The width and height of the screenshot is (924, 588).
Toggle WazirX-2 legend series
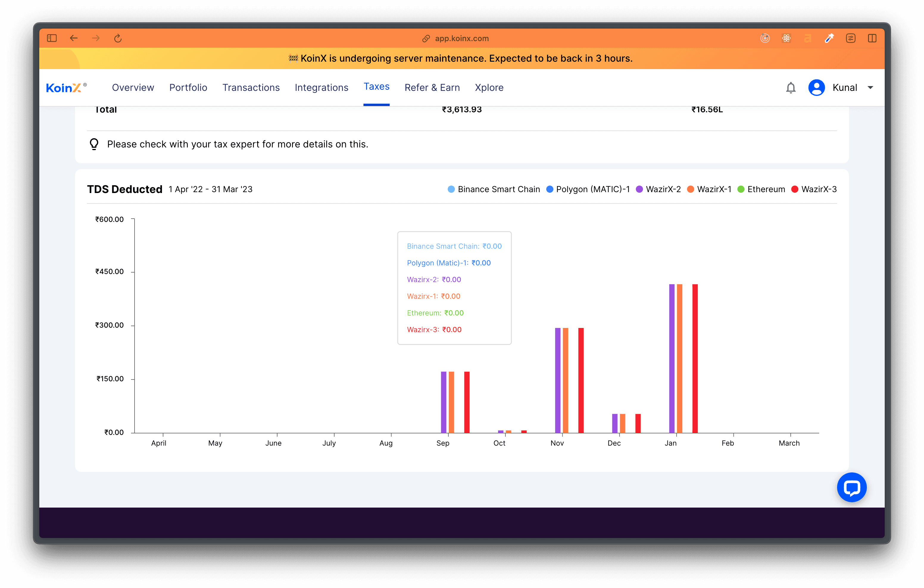[x=658, y=189]
